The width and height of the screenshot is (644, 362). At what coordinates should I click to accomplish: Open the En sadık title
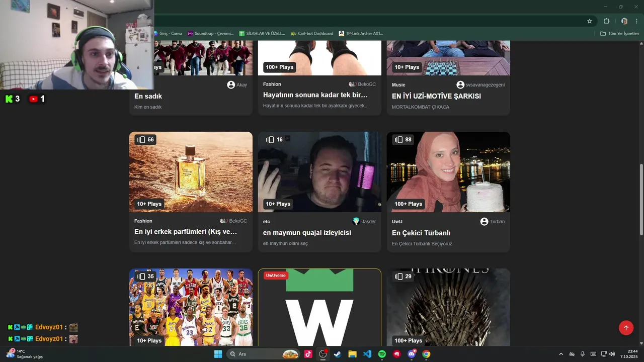(x=148, y=96)
